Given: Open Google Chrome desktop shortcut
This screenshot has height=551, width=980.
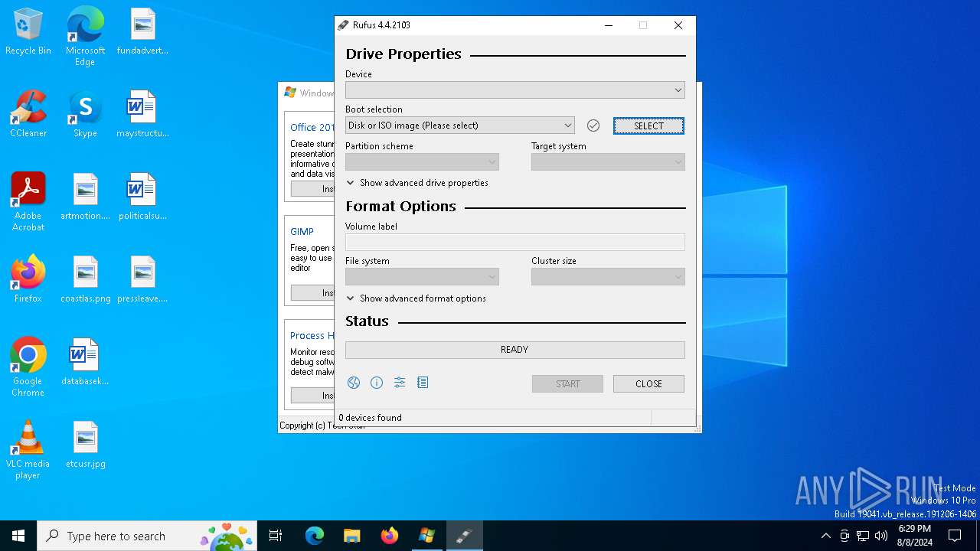Looking at the screenshot, I should point(28,368).
